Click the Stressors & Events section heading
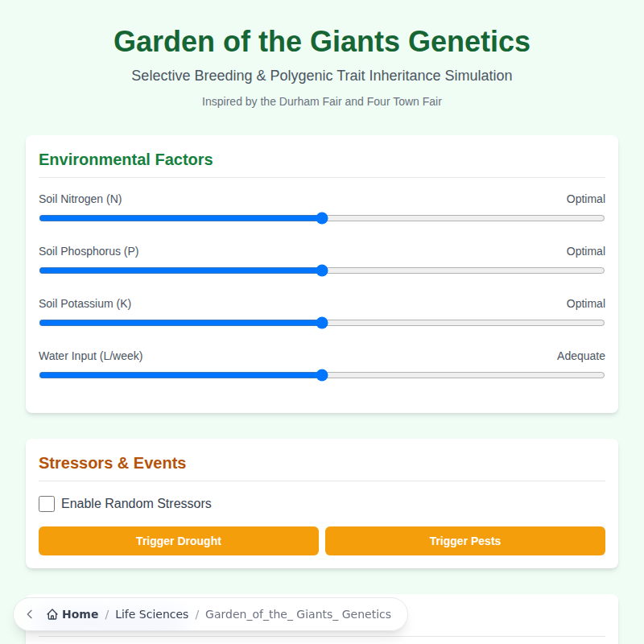The image size is (644, 644). (x=112, y=464)
